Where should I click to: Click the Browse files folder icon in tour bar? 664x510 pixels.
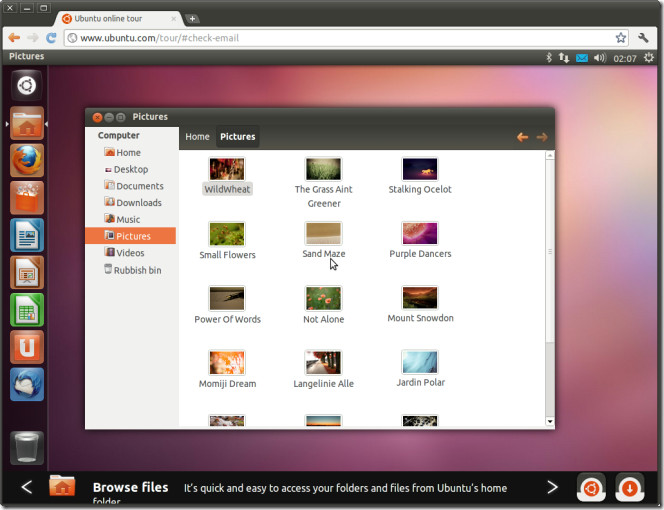click(62, 486)
